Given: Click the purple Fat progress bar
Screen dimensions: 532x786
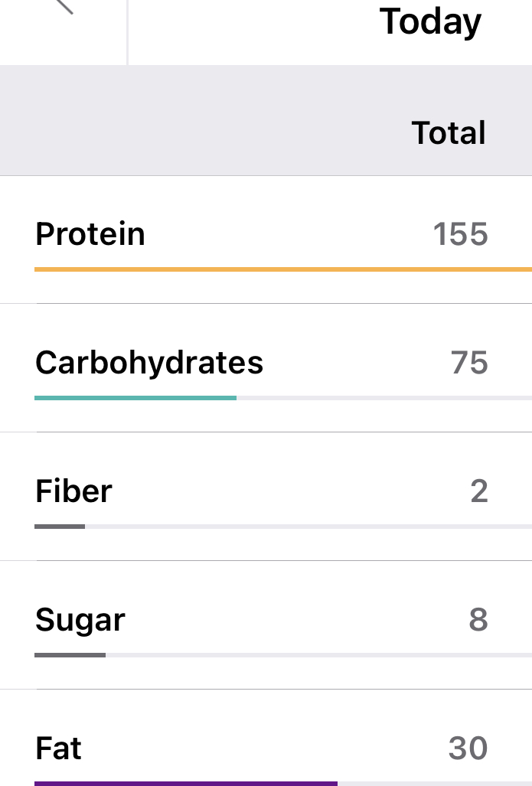Looking at the screenshot, I should coord(186,784).
